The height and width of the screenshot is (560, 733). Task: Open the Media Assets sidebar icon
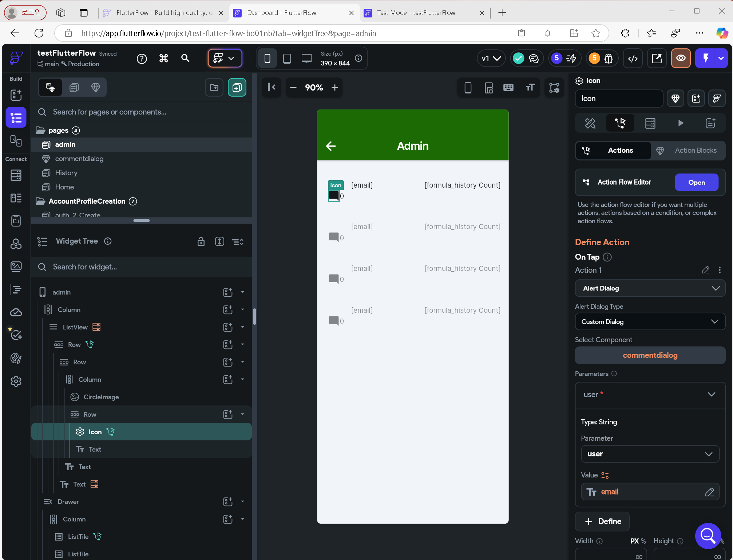click(x=16, y=267)
